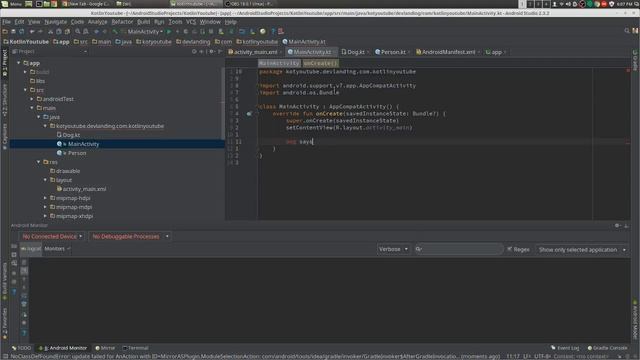Navigate Forward with the toolbar arrow
This screenshot has width=640, height=360.
104,31
